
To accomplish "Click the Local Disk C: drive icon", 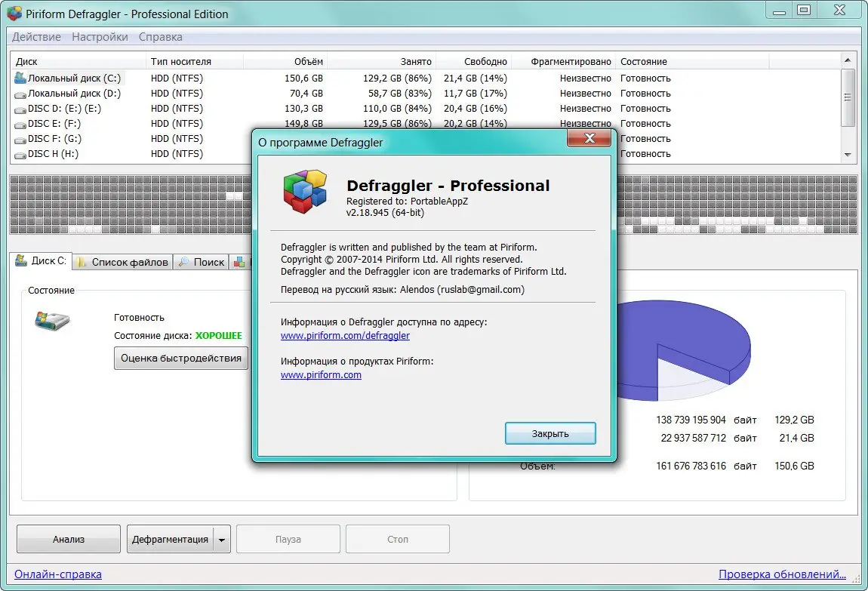I will 20,78.
